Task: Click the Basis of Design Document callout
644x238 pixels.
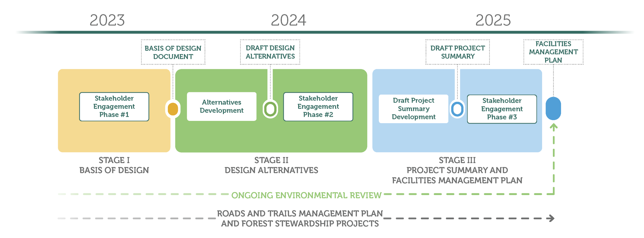Action: pyautogui.click(x=173, y=52)
